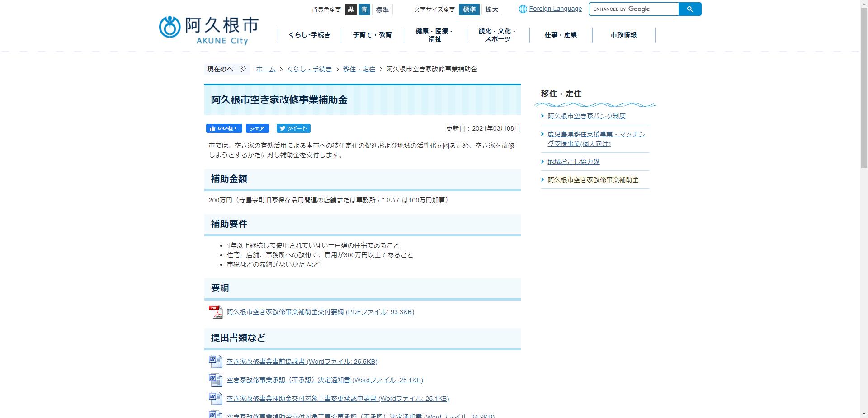The width and height of the screenshot is (868, 418).
Task: Click the Facebook いいね! like icon
Action: click(212, 128)
